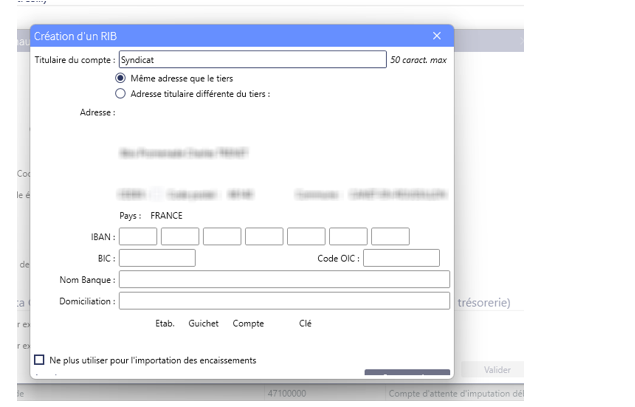The image size is (635, 407).
Task: Close the Création d'un RIB dialog
Action: (436, 36)
